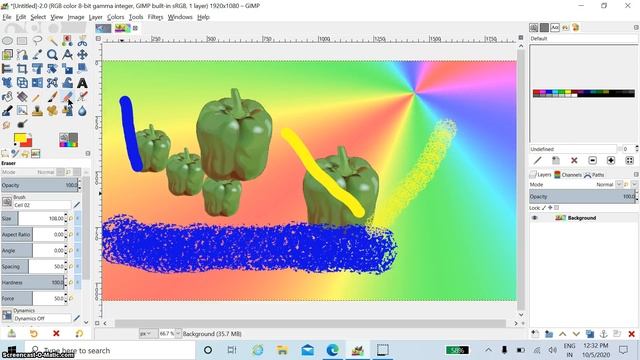Switch to the Channels tab

pos(568,175)
